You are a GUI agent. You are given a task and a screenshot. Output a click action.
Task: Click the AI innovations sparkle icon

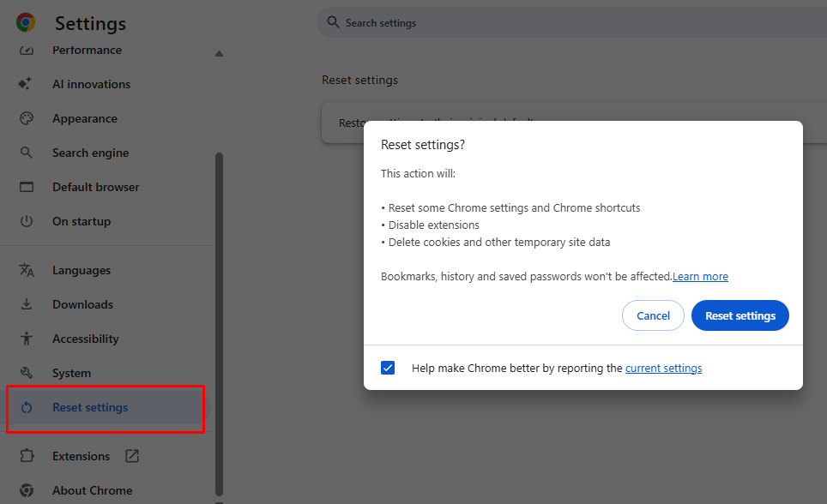tap(26, 84)
